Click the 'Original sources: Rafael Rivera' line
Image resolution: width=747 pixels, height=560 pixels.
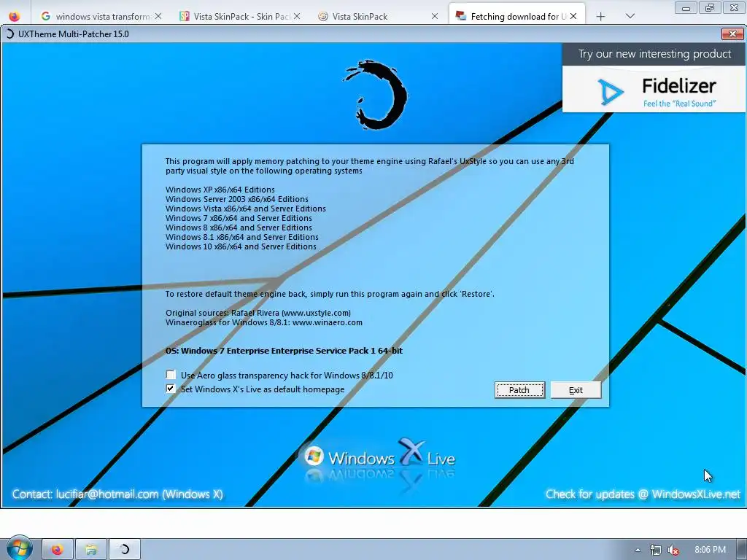click(x=258, y=313)
